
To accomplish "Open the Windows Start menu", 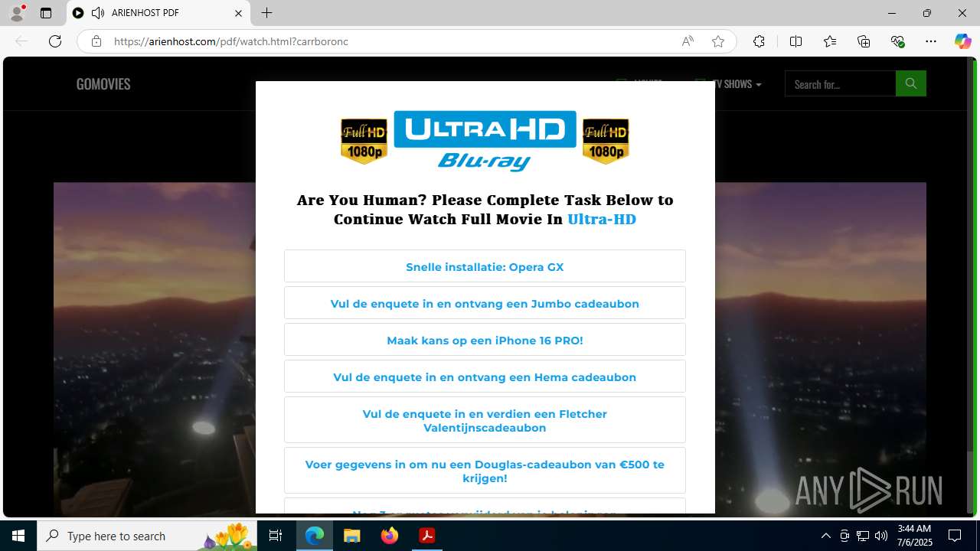I will coord(18,536).
